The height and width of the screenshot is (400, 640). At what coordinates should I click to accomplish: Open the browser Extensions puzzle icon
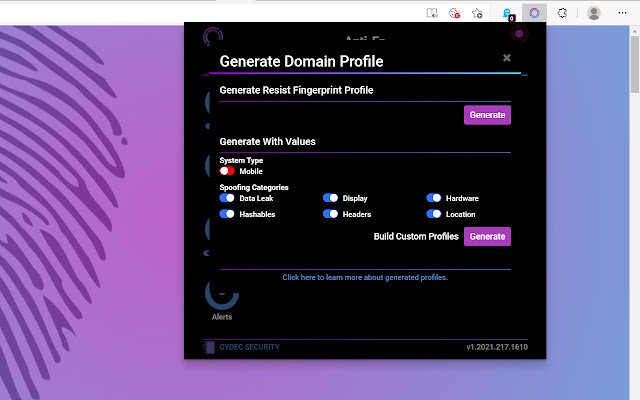click(563, 13)
